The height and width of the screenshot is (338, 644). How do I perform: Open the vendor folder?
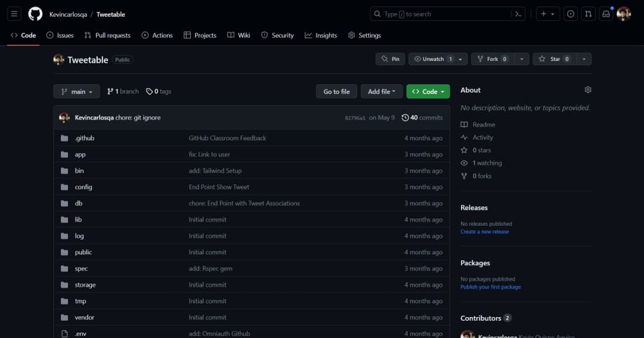84,318
